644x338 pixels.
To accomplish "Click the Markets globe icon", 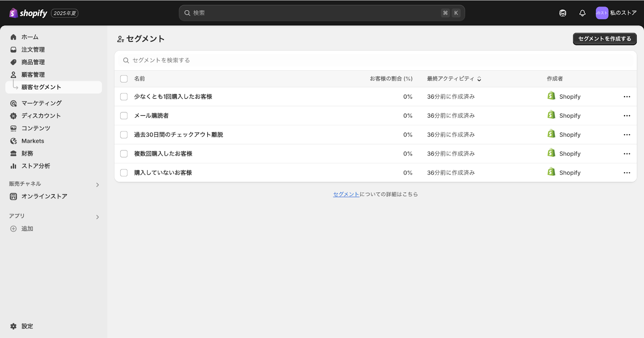I will click(x=13, y=141).
